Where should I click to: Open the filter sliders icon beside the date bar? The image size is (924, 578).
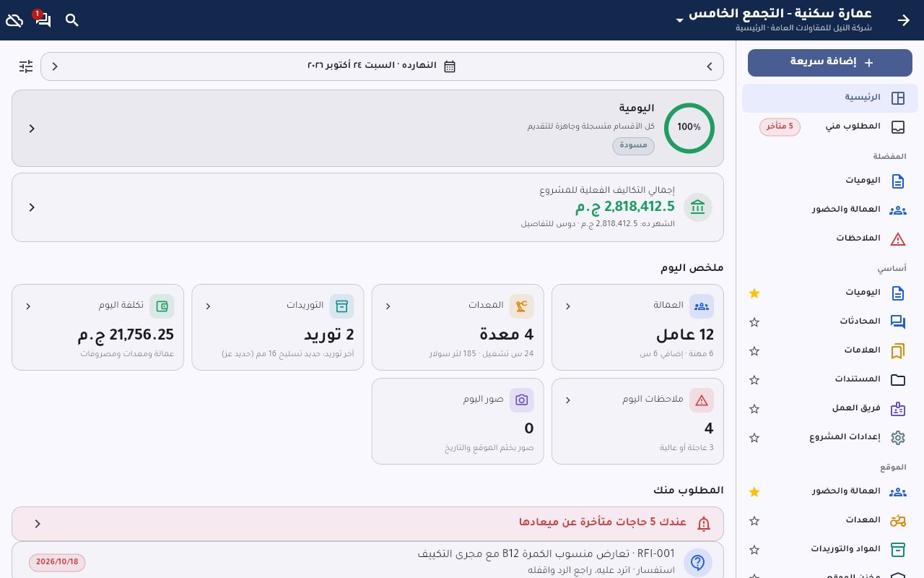[26, 66]
